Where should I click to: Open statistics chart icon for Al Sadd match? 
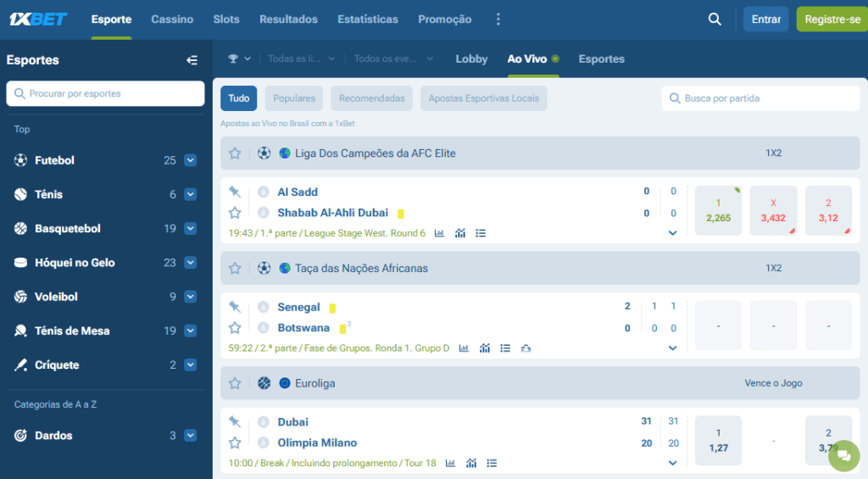pyautogui.click(x=440, y=233)
